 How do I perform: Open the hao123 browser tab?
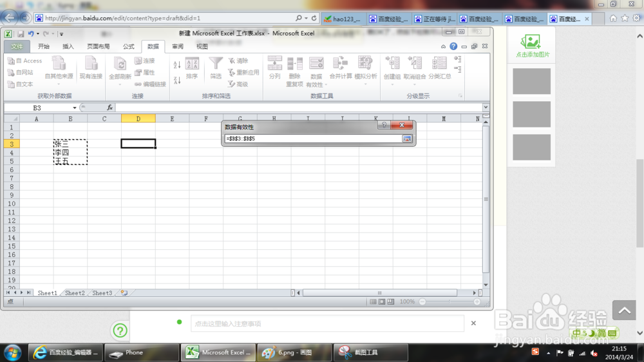[x=343, y=19]
